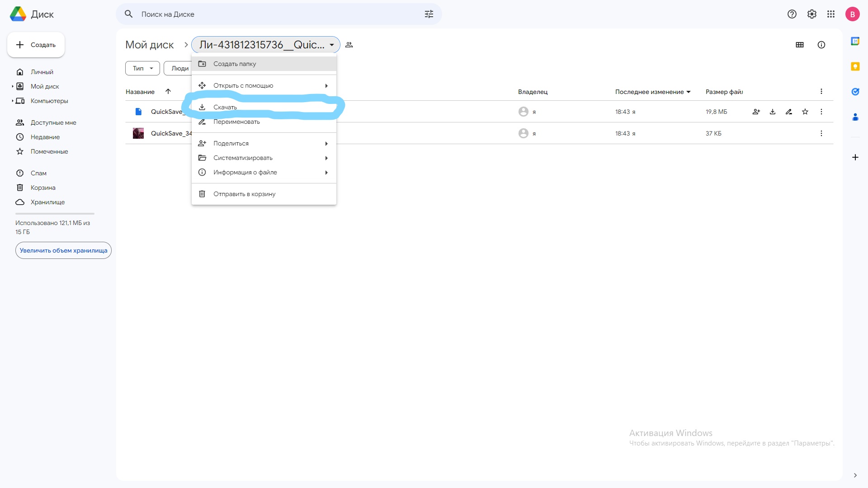Open the Google Keep side panel icon
The width and height of the screenshot is (868, 488).
[x=855, y=66]
